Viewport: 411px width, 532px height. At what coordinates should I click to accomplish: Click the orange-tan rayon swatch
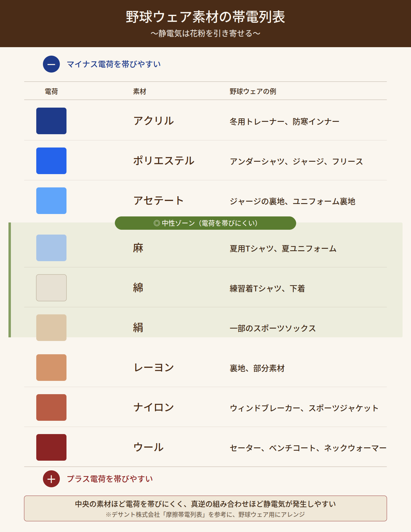click(51, 368)
